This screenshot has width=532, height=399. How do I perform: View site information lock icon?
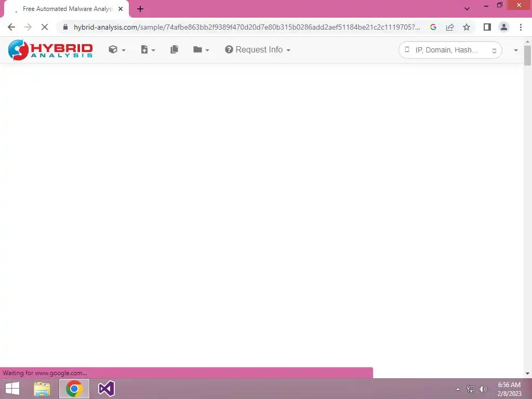(x=65, y=27)
